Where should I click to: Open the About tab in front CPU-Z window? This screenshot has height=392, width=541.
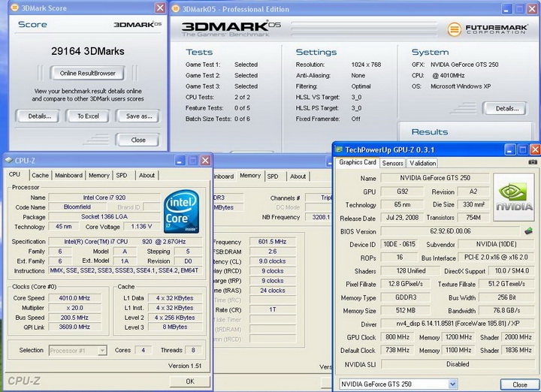tap(147, 175)
